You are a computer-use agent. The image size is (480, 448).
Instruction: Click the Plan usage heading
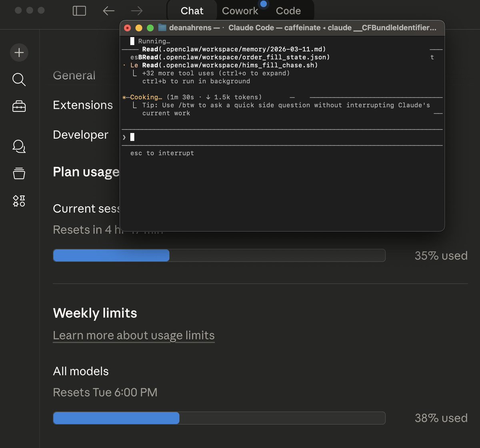86,172
